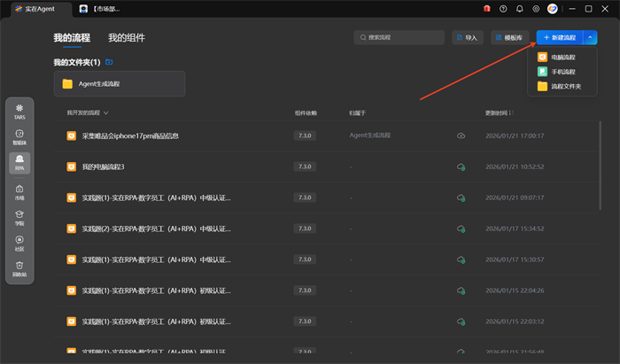Sort the list by 更新时间 column

[x=499, y=113]
